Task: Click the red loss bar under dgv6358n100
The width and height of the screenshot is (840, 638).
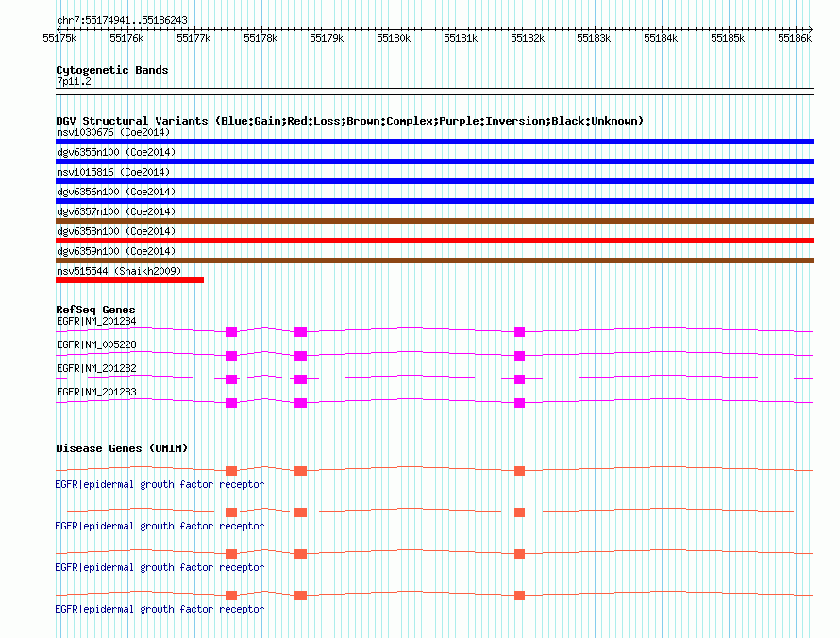Action: point(434,241)
